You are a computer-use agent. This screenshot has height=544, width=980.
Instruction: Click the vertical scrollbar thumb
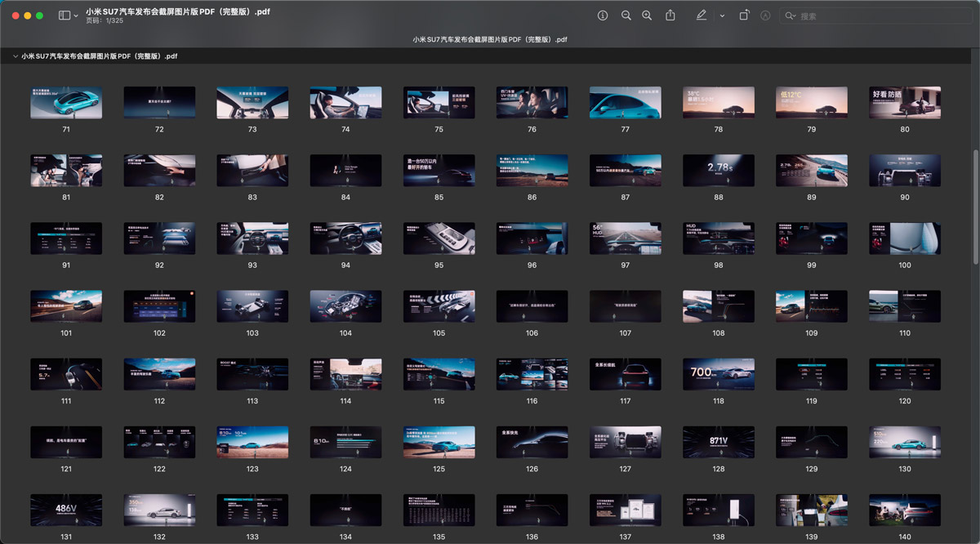click(975, 206)
